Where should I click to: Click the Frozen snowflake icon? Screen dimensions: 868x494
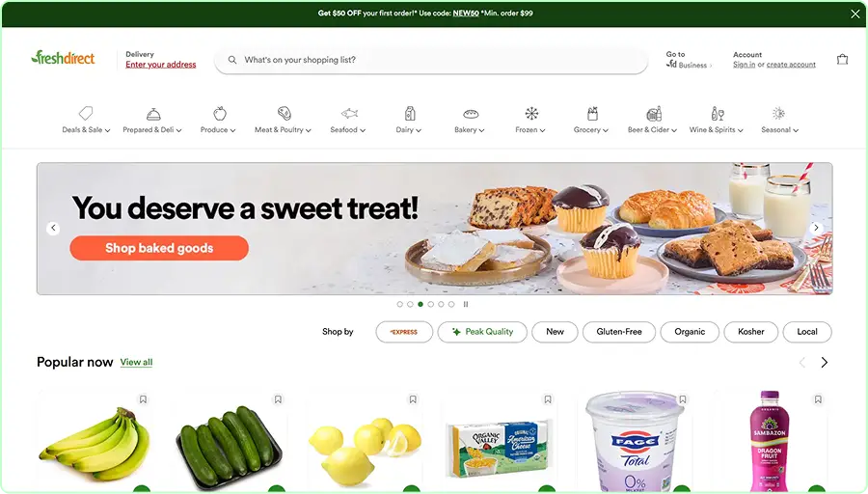[x=531, y=114]
